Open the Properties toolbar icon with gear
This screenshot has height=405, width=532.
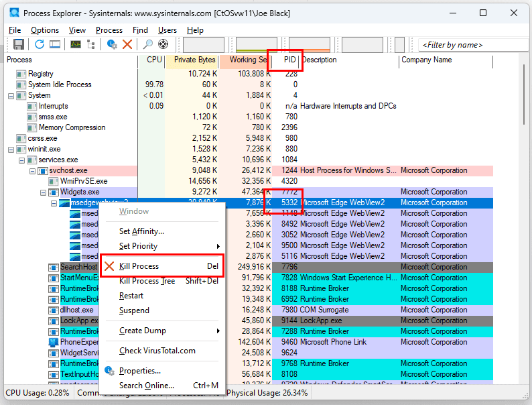[112, 45]
